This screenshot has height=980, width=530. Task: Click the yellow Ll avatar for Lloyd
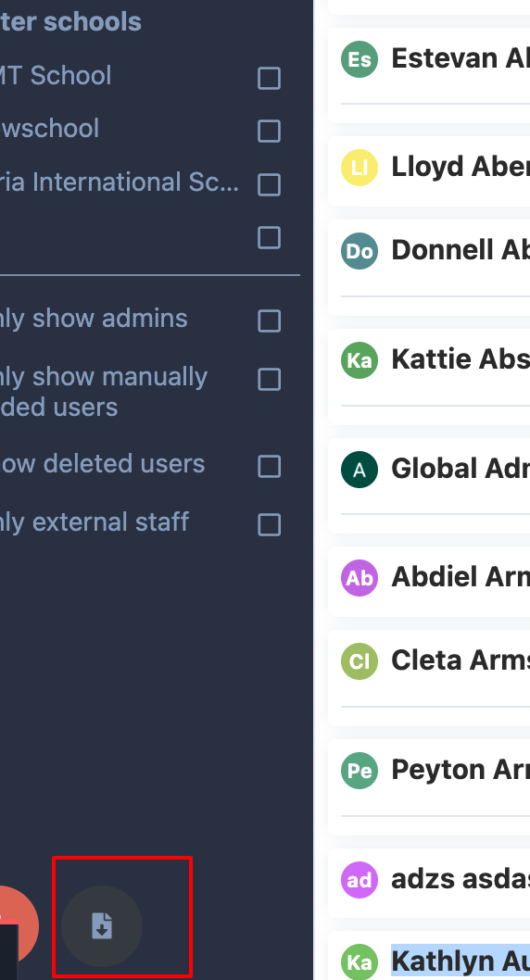pyautogui.click(x=360, y=168)
